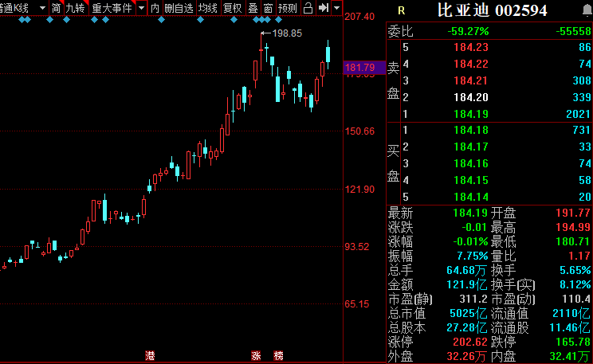Viewport: 593px width, 364px height.
Task: Click the 委比 -59.27% value
Action: [468, 31]
